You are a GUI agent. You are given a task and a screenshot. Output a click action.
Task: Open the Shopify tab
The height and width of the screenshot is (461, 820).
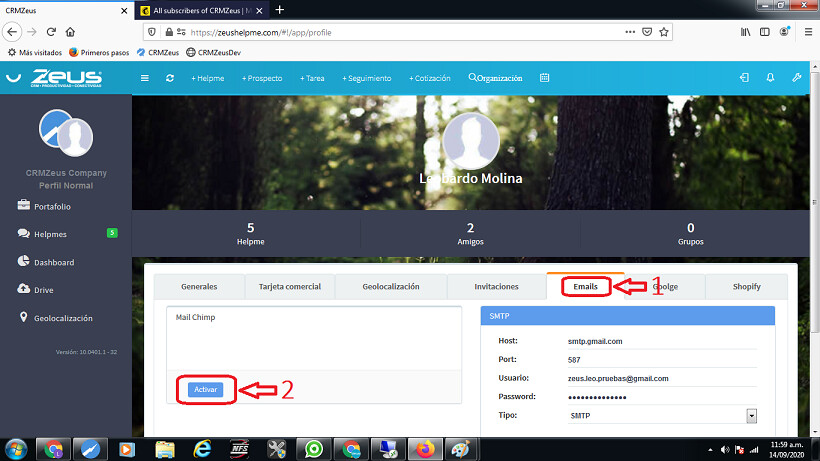coord(746,287)
